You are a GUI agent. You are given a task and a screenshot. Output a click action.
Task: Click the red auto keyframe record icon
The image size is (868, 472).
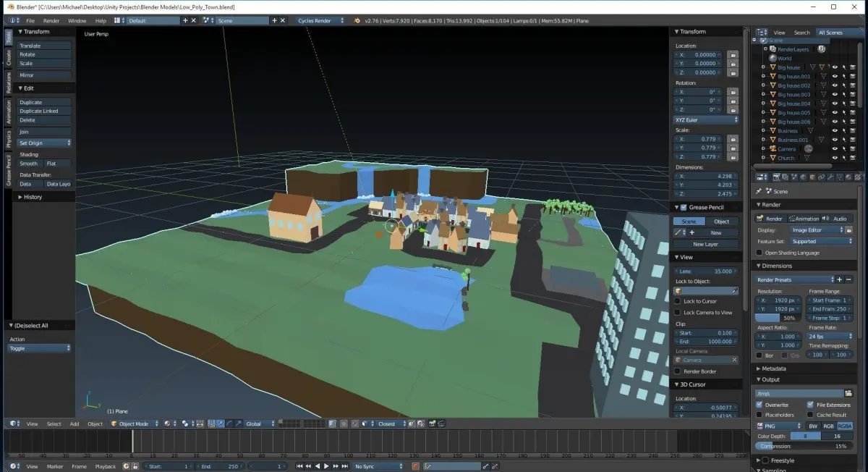tap(414, 466)
